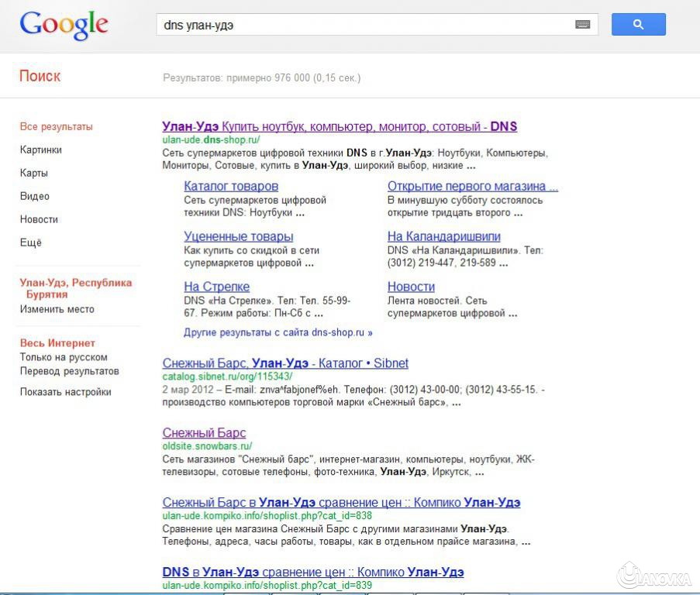This screenshot has width=700, height=595.
Task: Click the blue magnifier search button
Action: 639,25
